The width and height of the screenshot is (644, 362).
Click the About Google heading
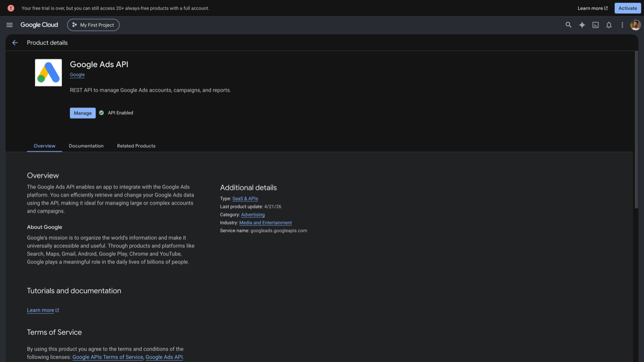tap(45, 227)
